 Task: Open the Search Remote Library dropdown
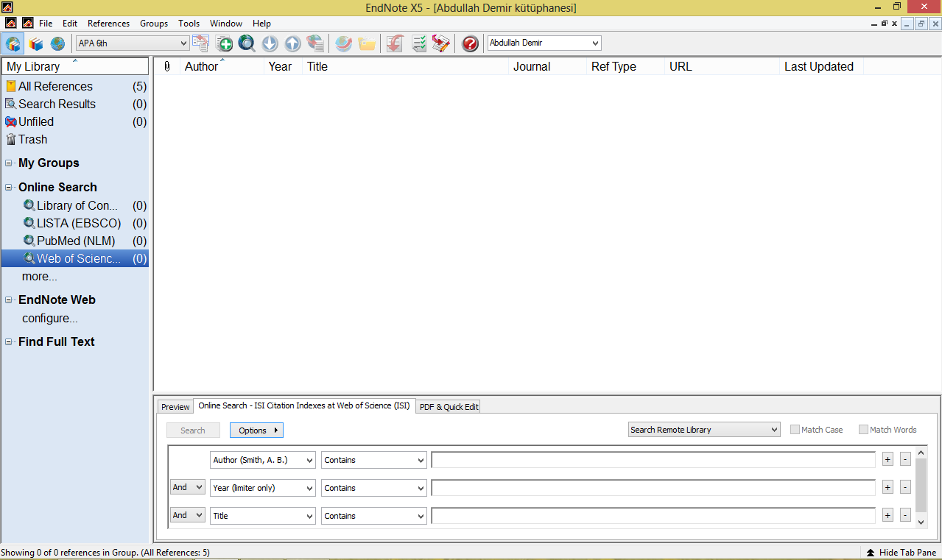coord(704,430)
